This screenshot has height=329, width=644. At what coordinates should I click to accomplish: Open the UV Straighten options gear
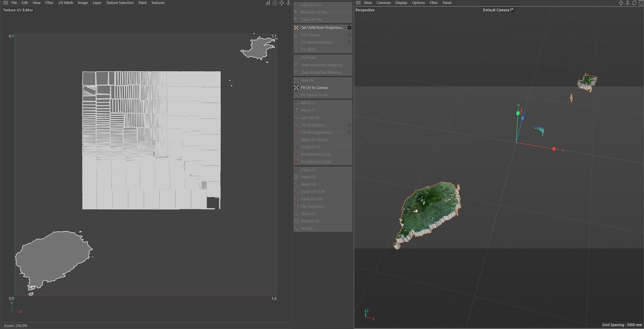coord(349,125)
